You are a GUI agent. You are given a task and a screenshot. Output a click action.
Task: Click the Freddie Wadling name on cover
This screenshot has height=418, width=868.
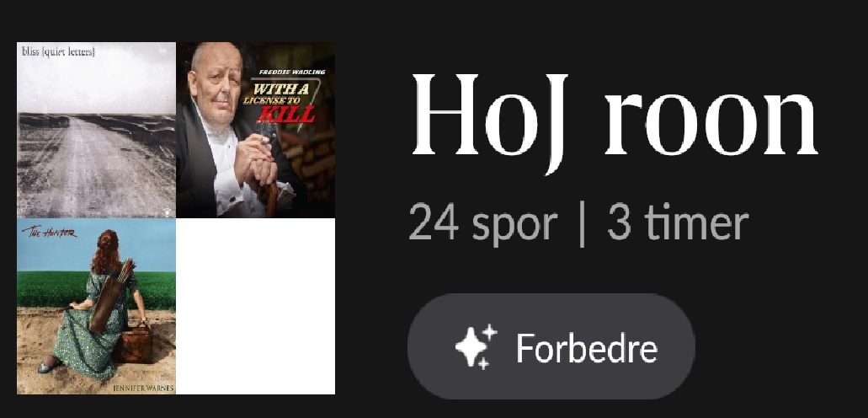pyautogui.click(x=292, y=72)
